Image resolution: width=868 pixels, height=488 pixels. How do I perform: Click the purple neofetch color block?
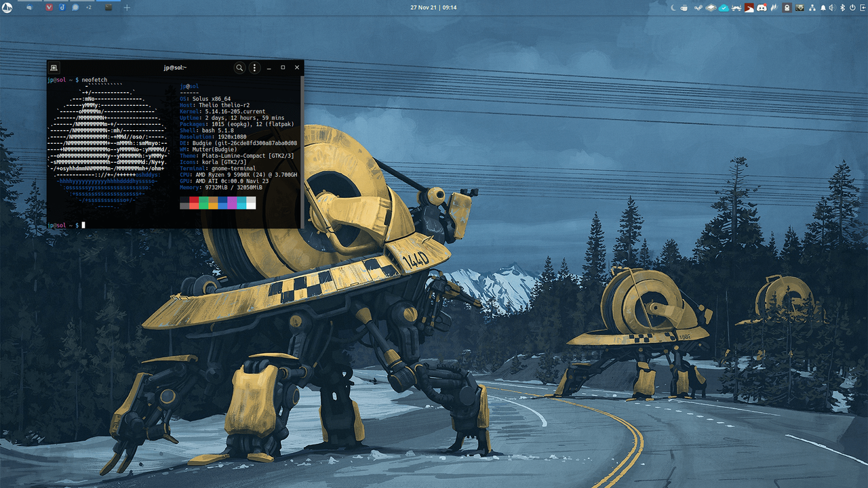(232, 203)
